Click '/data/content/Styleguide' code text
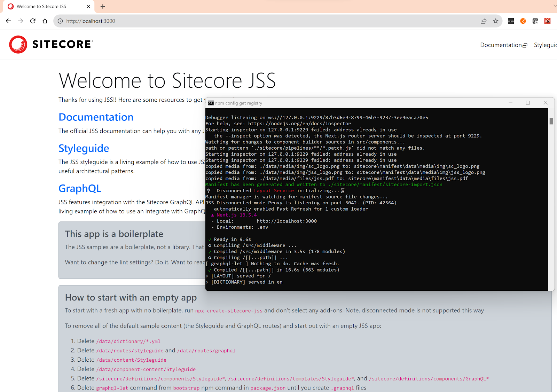The height and width of the screenshot is (392, 557). click(131, 360)
